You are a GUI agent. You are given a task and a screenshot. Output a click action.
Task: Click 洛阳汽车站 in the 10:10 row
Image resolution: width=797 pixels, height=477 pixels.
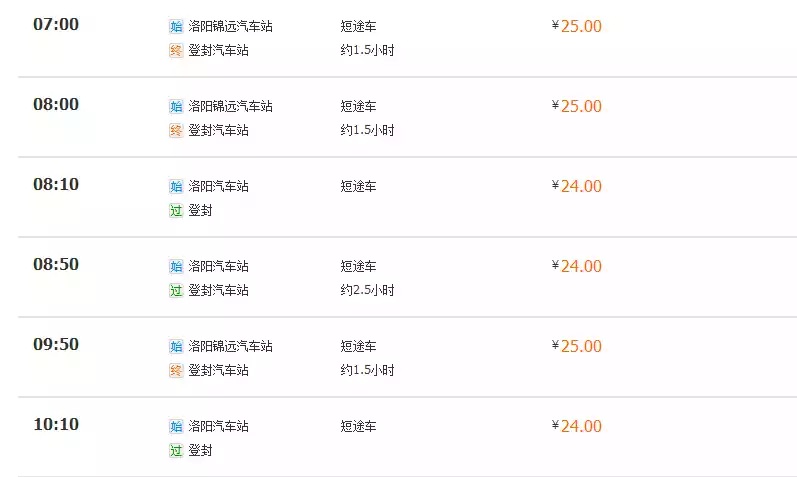218,426
